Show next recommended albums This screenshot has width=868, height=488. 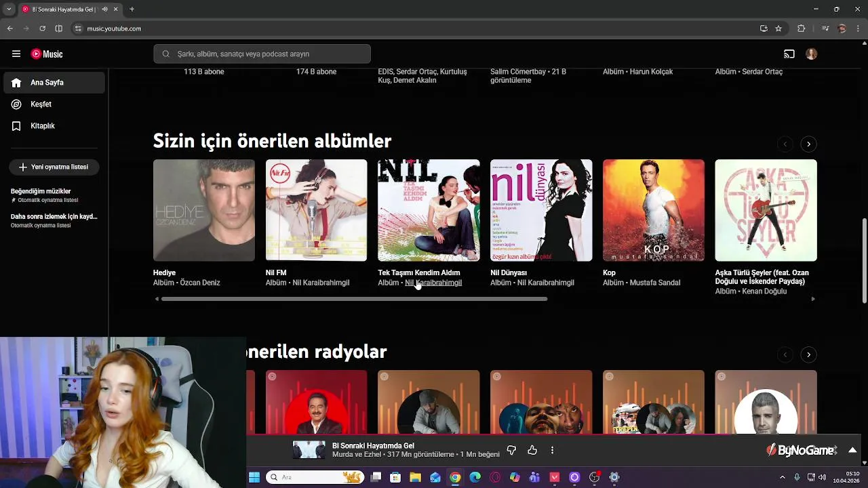point(808,144)
